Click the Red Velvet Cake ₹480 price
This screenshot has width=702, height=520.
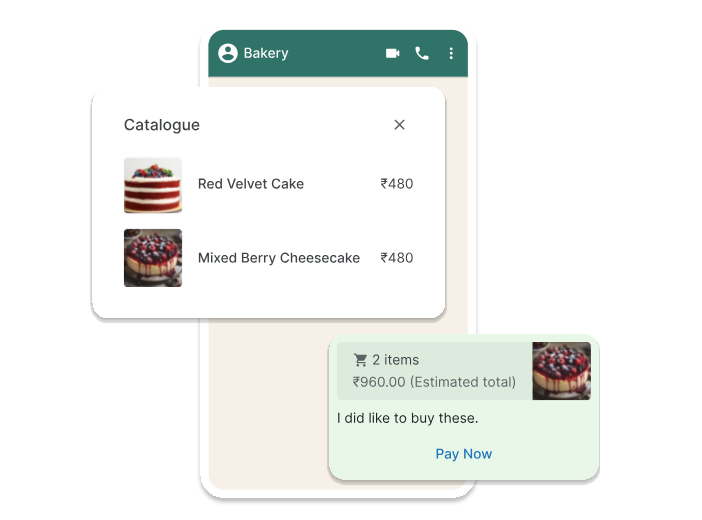pos(397,184)
